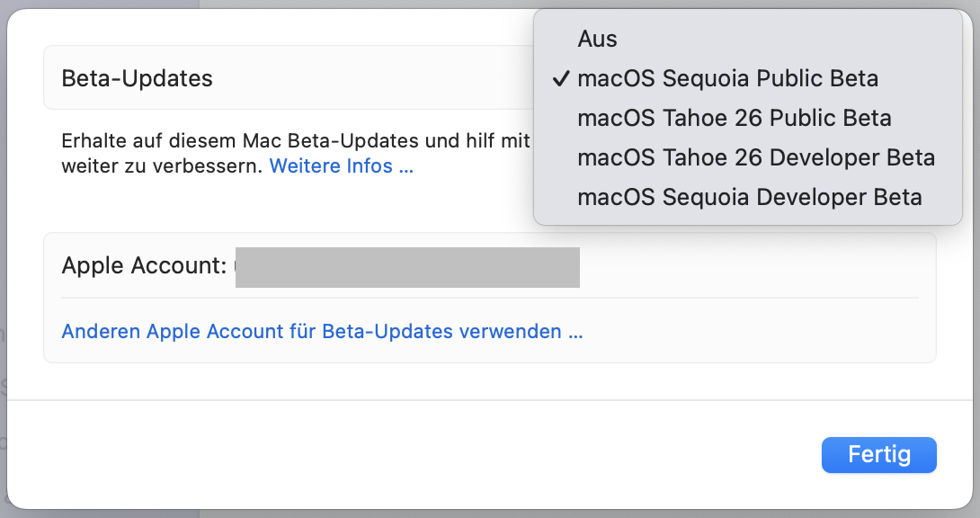Choose macOS Tahoe 26 Public Beta

tap(734, 118)
